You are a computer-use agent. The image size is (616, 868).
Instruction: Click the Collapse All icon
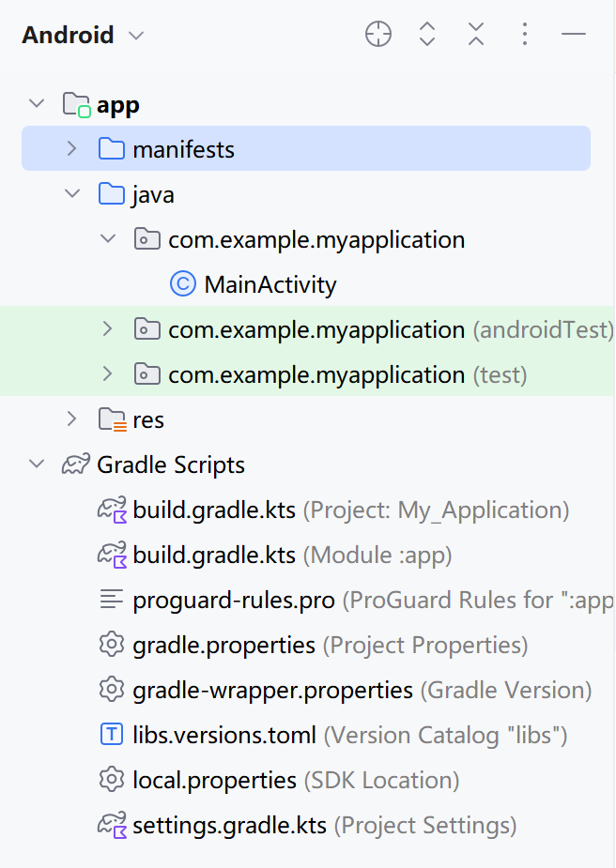coord(476,36)
